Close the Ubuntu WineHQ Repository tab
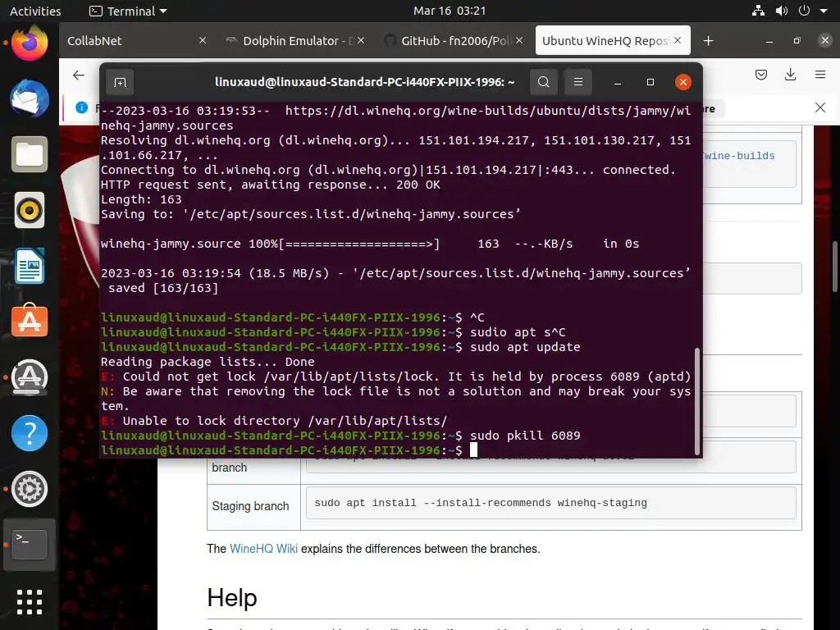This screenshot has width=840, height=630. [678, 41]
